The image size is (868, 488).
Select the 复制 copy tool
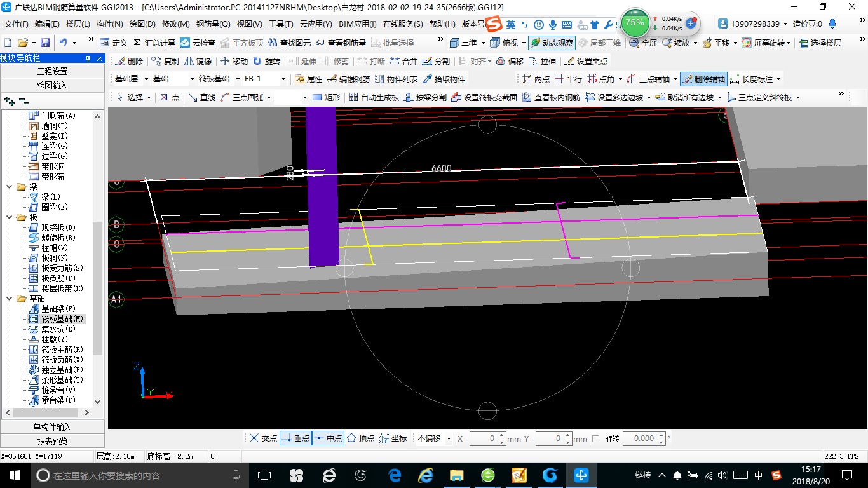pos(165,61)
